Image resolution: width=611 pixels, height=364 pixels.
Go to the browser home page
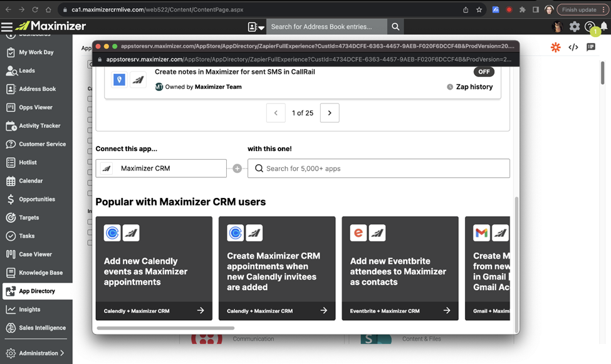click(x=48, y=10)
